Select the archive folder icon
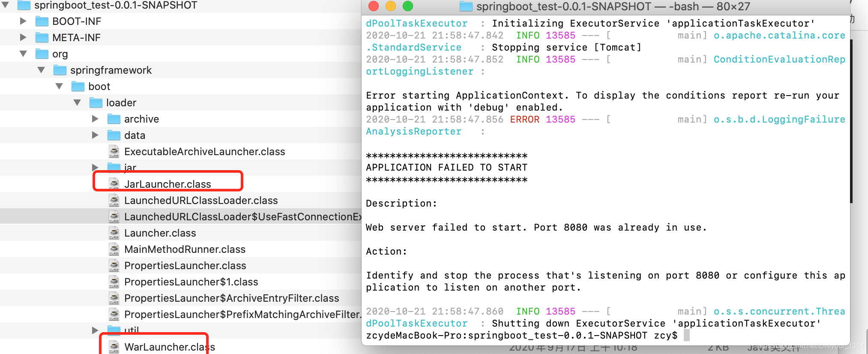Screen dimensions: 868x354 (114, 119)
